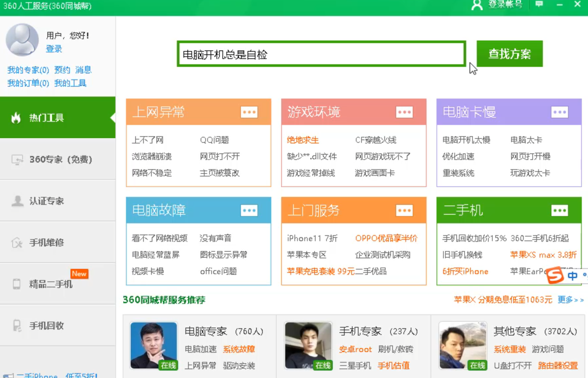Click the 登录帐号 account icon

(x=477, y=5)
